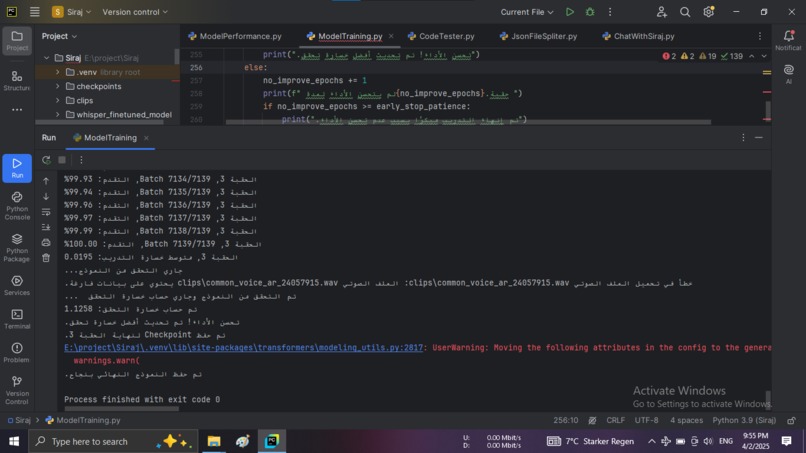Expand the clips folder
The image size is (806, 453).
58,100
